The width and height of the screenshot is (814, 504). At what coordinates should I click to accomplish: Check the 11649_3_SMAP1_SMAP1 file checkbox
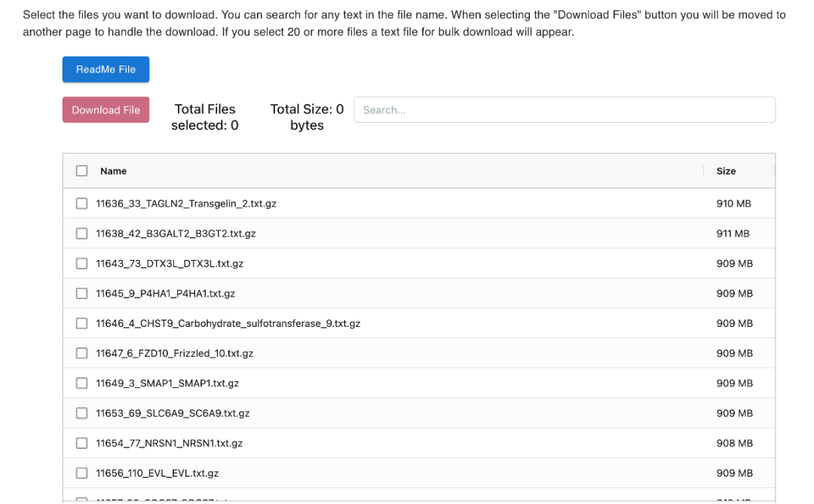tap(81, 383)
